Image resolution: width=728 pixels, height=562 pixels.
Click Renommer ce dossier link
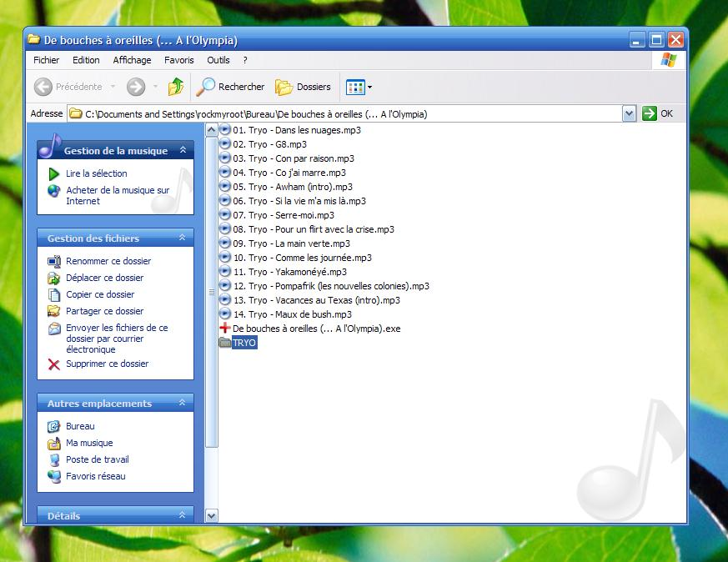click(x=108, y=261)
